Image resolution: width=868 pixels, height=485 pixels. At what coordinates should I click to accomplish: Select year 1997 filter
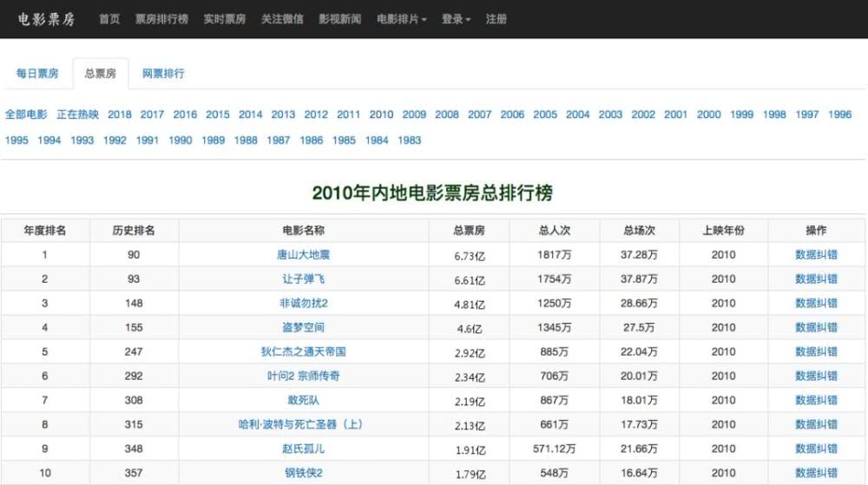pyautogui.click(x=806, y=114)
